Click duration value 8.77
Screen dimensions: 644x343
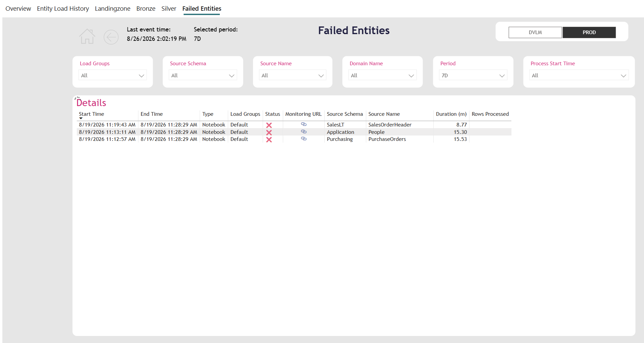click(x=461, y=125)
